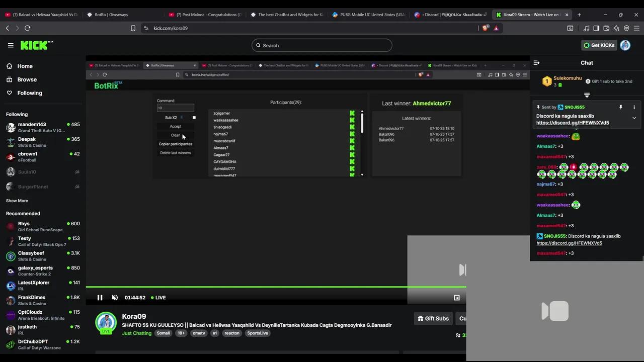Image resolution: width=644 pixels, height=362 pixels.
Task: Click the Brave Shields lion icon
Action: [x=485, y=28]
